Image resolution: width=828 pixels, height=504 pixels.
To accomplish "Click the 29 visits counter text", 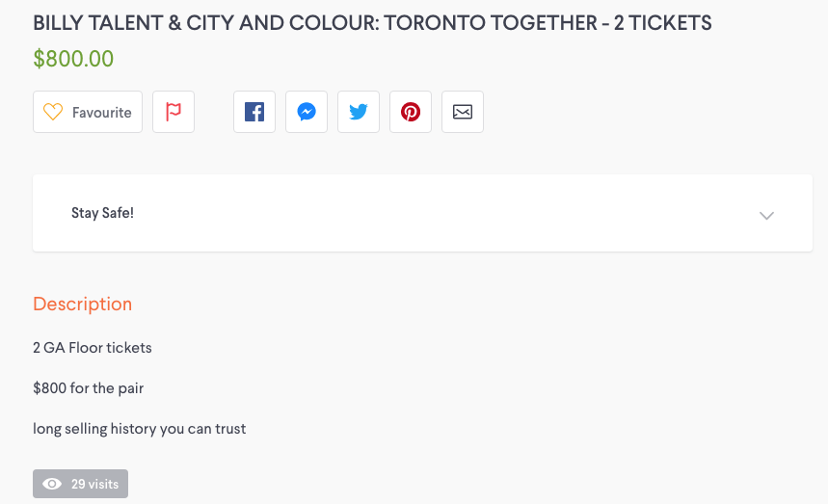I will (x=95, y=484).
